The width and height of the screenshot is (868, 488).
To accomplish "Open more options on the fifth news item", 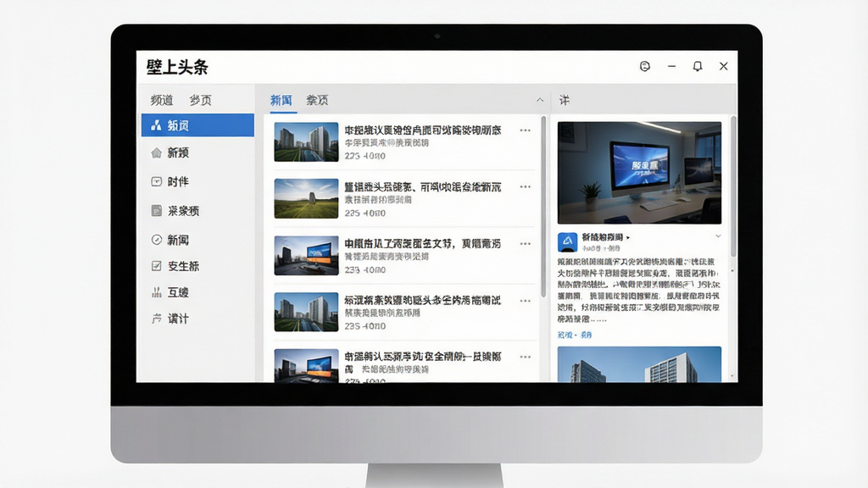I will (x=525, y=358).
